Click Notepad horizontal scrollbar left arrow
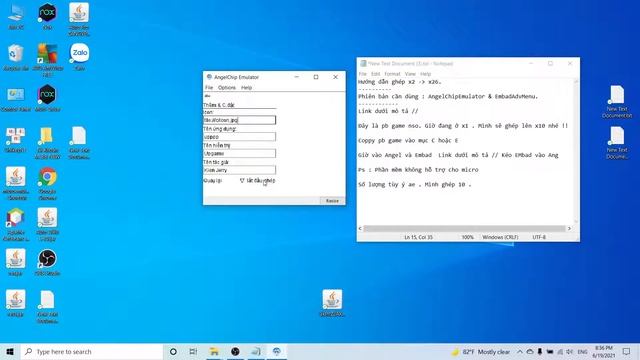 coord(360,229)
